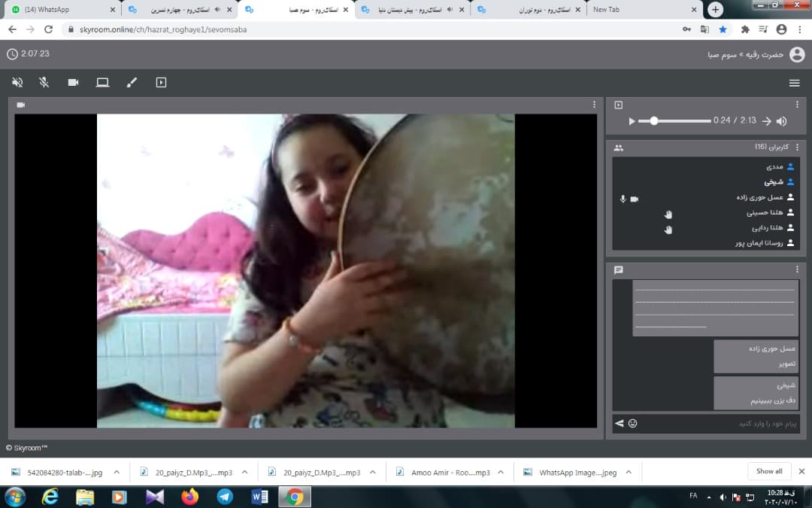812x508 pixels.
Task: Open the Skyroom hamburger menu
Action: tap(794, 83)
